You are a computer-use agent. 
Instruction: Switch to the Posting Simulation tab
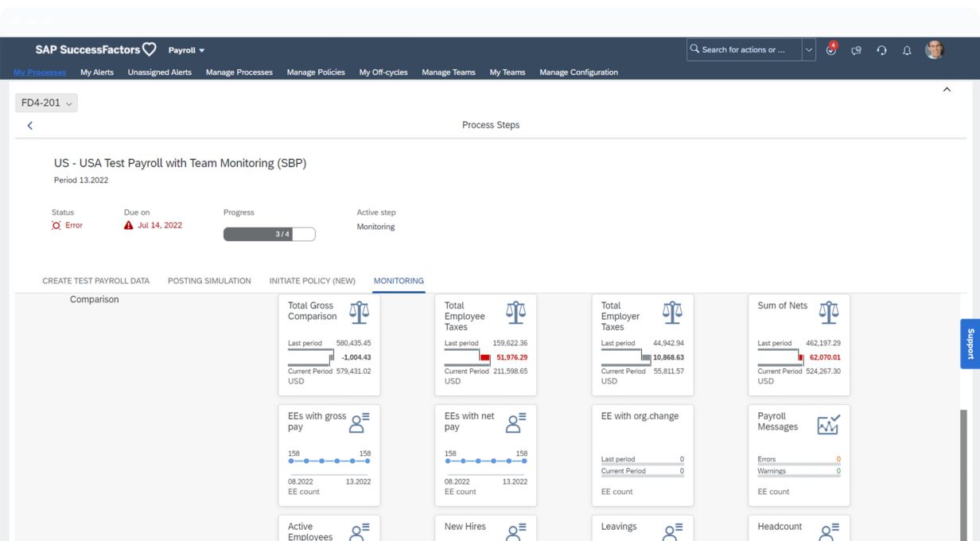click(209, 281)
